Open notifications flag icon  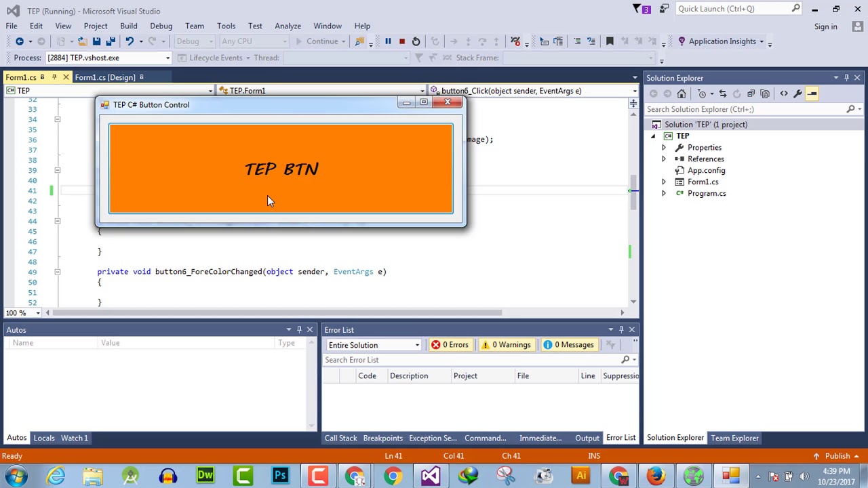(x=637, y=9)
